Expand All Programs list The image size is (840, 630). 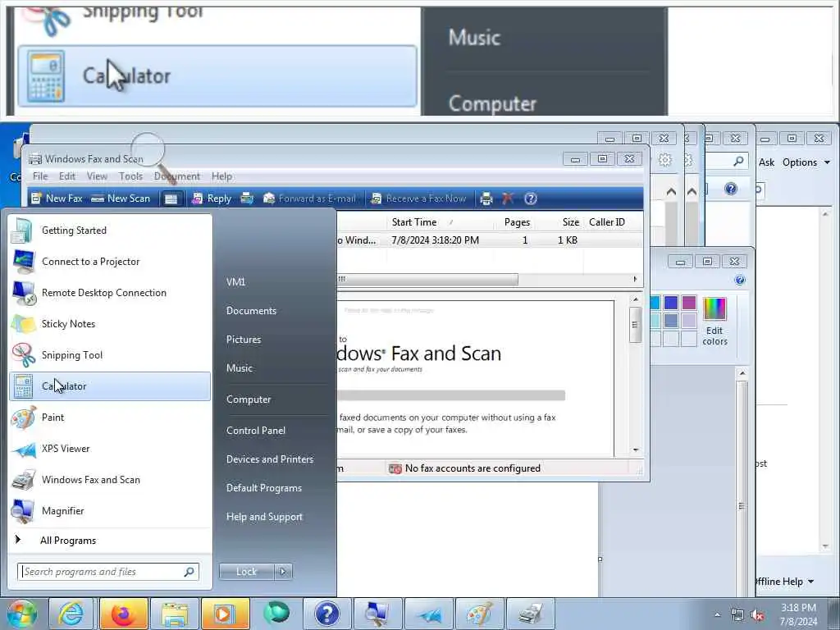[x=110, y=541]
